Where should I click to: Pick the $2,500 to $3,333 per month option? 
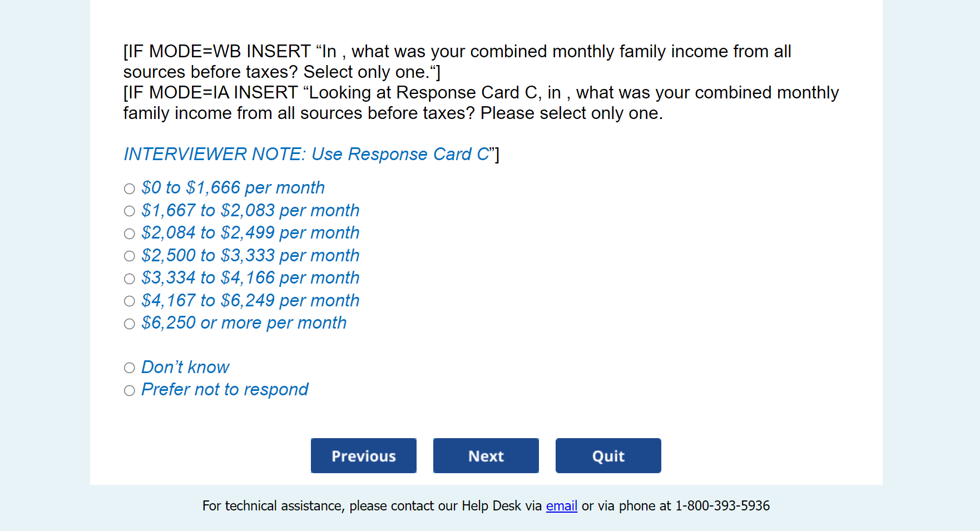click(130, 256)
